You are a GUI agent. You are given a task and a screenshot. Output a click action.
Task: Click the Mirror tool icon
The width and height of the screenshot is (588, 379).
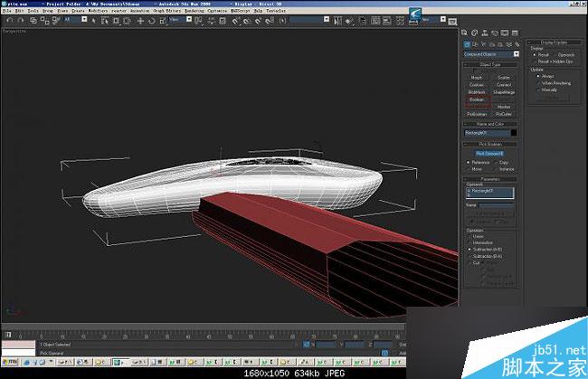(x=337, y=21)
